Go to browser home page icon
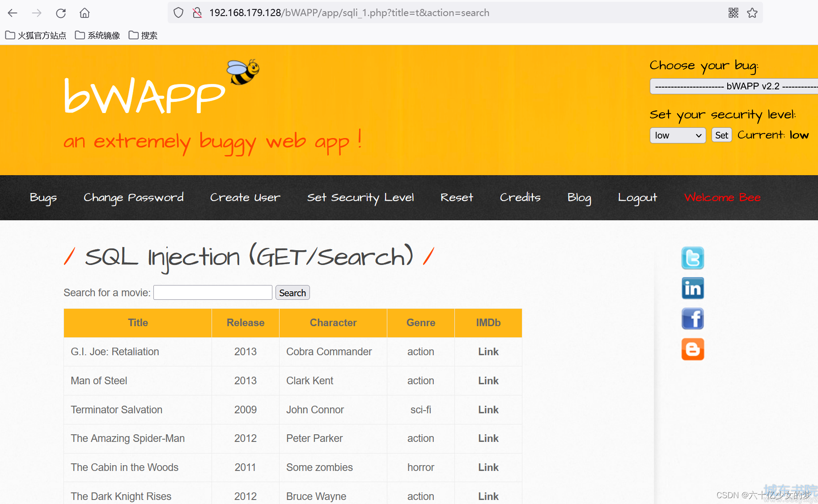The width and height of the screenshot is (818, 504). click(x=85, y=13)
